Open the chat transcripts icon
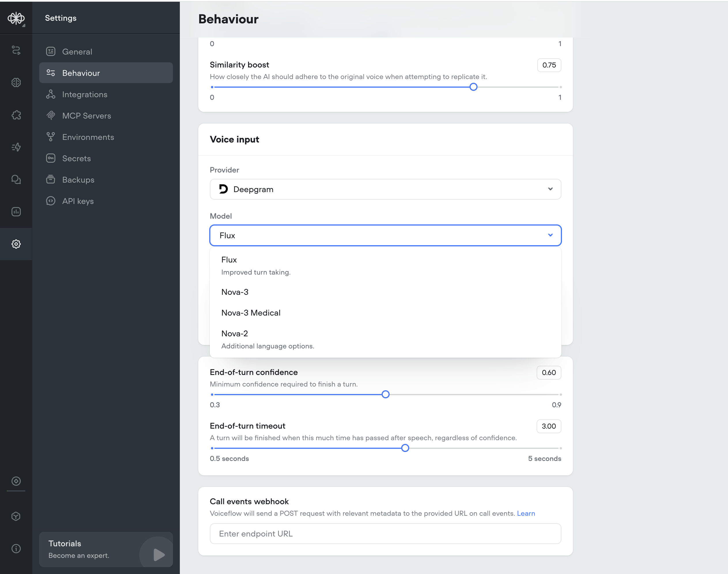Viewport: 728px width, 574px height. 16,179
